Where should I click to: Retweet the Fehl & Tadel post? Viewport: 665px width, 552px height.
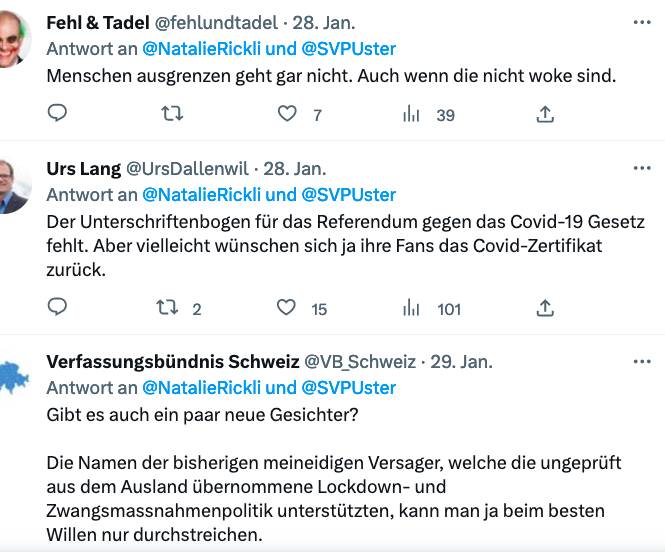[x=172, y=114]
